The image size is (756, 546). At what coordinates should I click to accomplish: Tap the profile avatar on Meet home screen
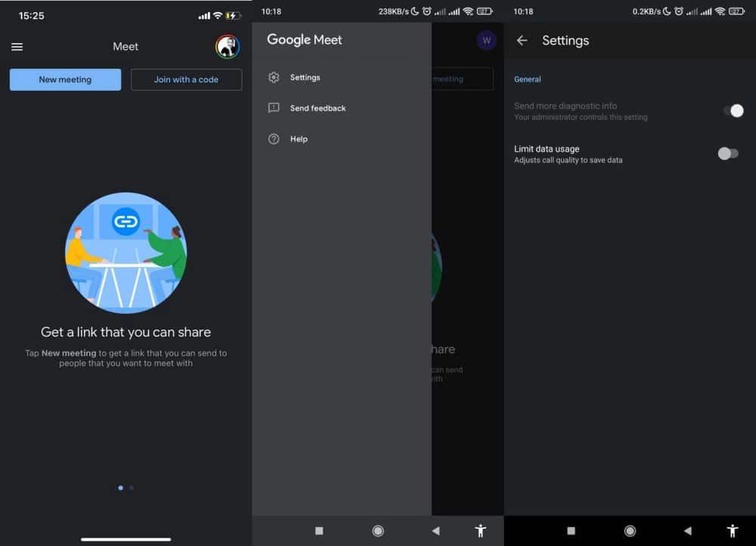(x=227, y=47)
